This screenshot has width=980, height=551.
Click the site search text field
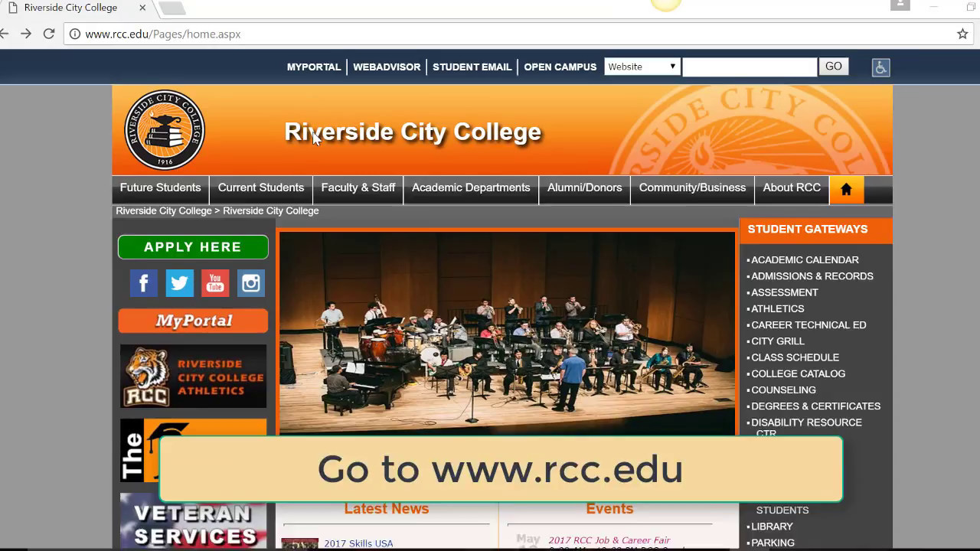pos(750,67)
